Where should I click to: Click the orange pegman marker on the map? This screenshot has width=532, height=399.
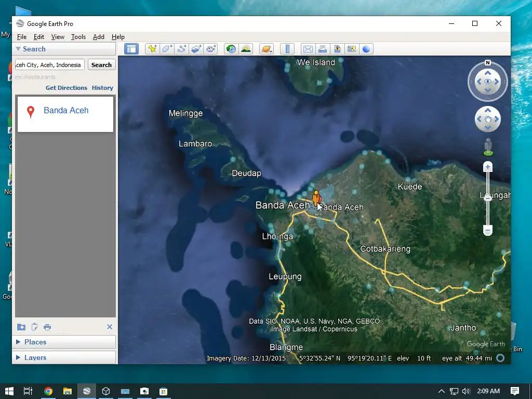(316, 198)
